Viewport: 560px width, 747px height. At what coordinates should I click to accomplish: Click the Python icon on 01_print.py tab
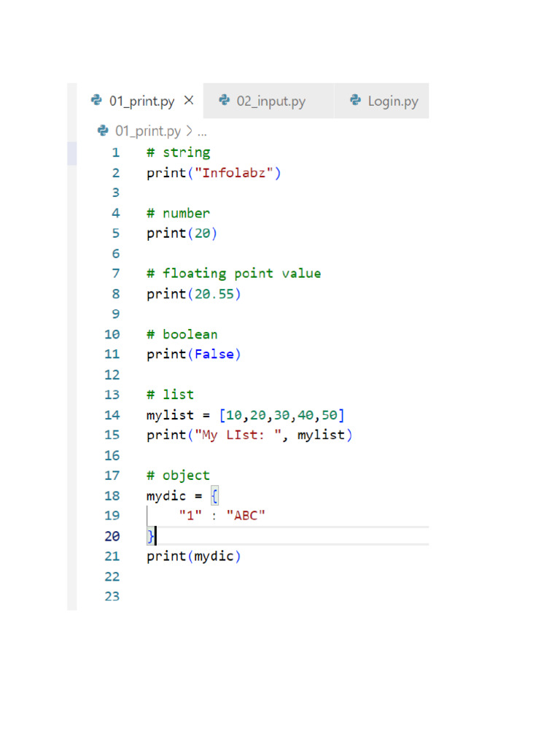click(x=96, y=100)
